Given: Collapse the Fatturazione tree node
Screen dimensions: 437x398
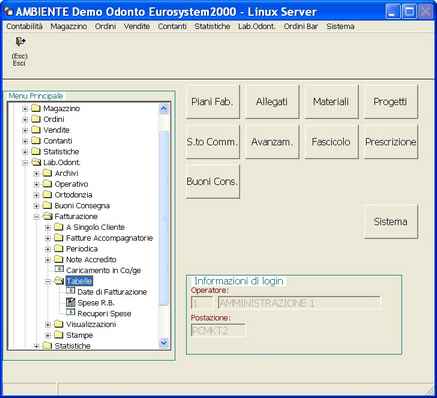Looking at the screenshot, I should click(37, 217).
